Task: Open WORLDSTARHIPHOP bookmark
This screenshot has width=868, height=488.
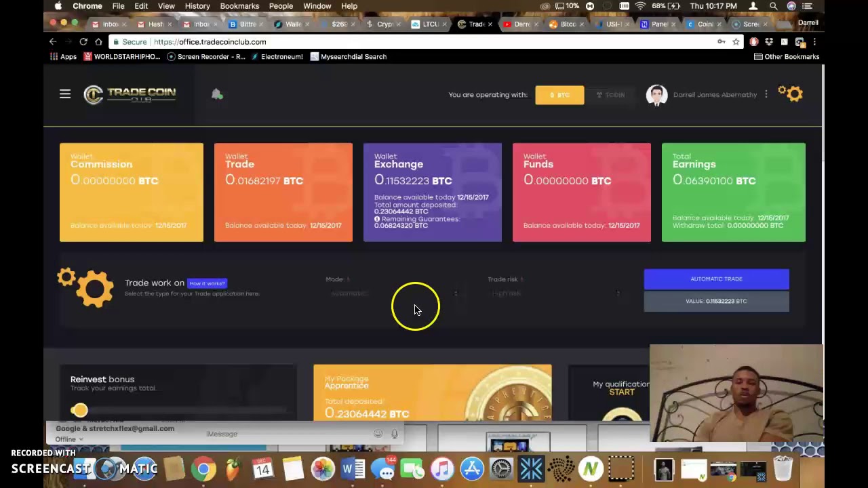Action: tap(122, 57)
